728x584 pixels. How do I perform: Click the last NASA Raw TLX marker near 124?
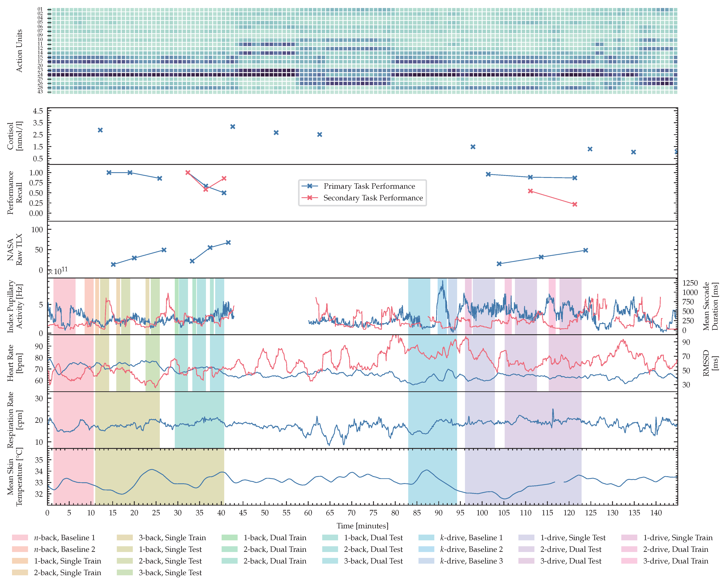585,250
